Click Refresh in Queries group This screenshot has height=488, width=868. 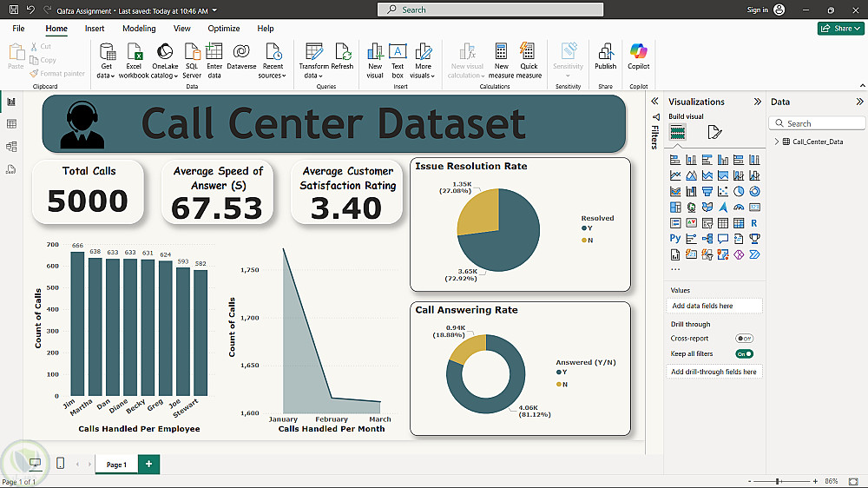coord(342,56)
